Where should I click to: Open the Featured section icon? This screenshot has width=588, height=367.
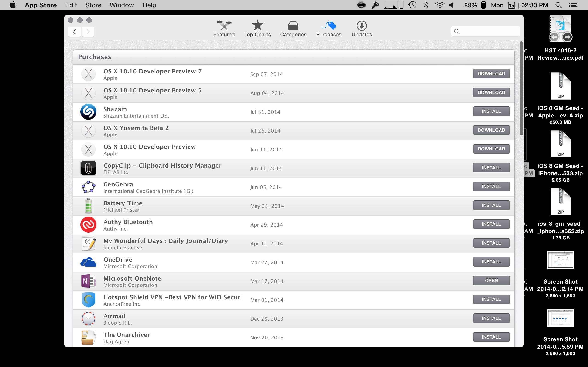pyautogui.click(x=224, y=25)
